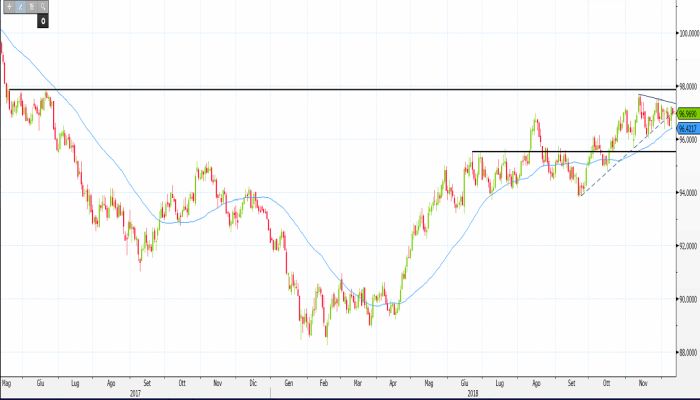This screenshot has height=400, width=700.
Task: Click the magnifier zoom tool icon
Action: point(44,6)
